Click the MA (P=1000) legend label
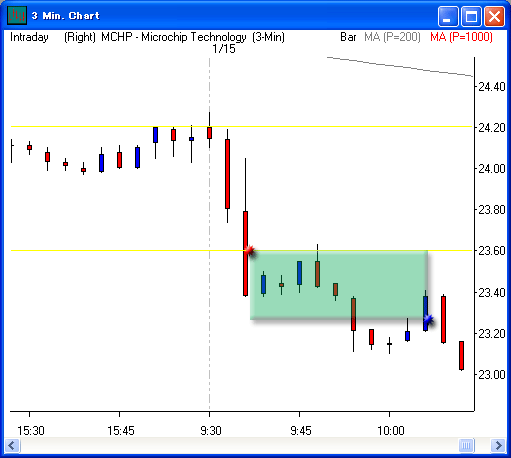 click(461, 37)
